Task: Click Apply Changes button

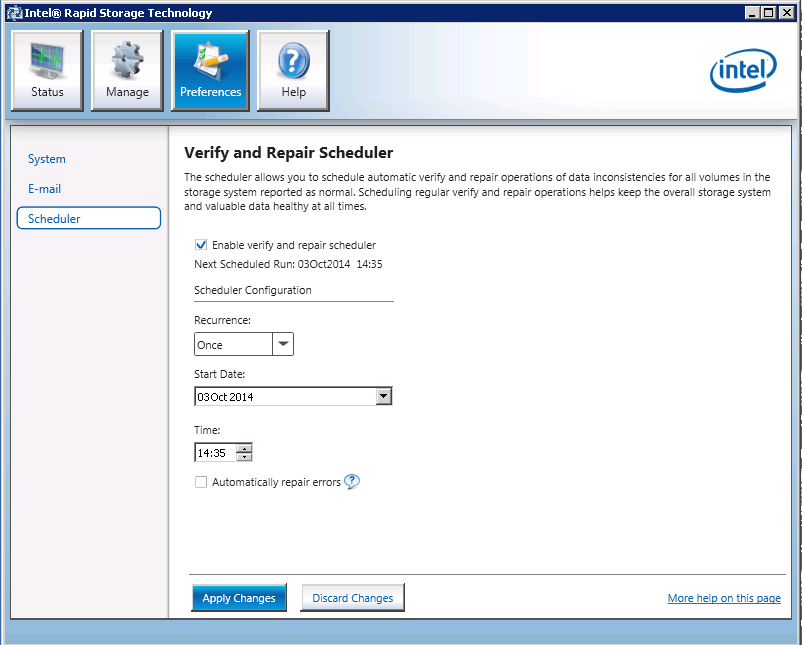Action: (x=239, y=597)
